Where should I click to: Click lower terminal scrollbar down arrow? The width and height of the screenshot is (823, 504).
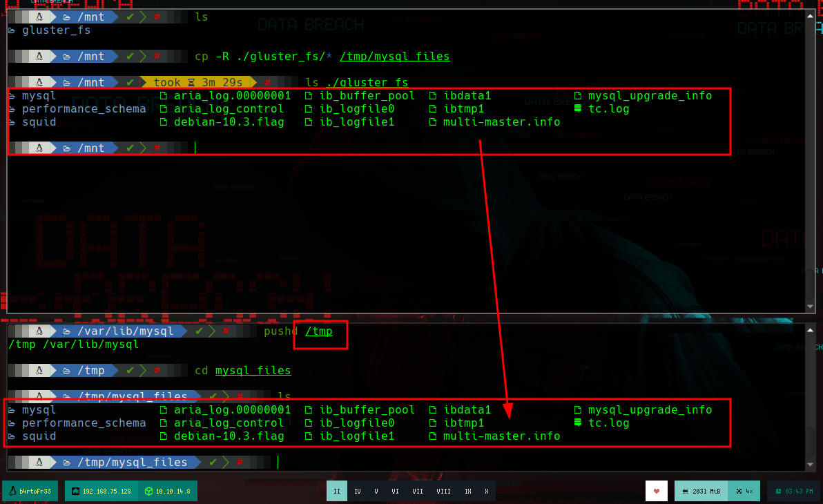[x=811, y=464]
